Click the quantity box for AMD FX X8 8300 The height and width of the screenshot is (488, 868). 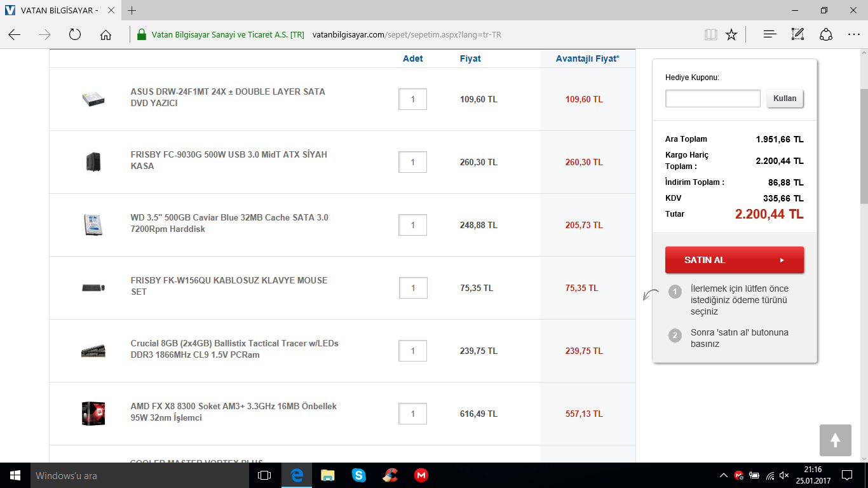[413, 414]
